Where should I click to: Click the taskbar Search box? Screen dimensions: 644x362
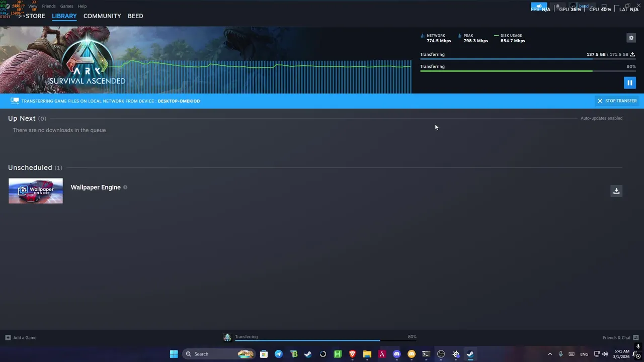coord(218,354)
